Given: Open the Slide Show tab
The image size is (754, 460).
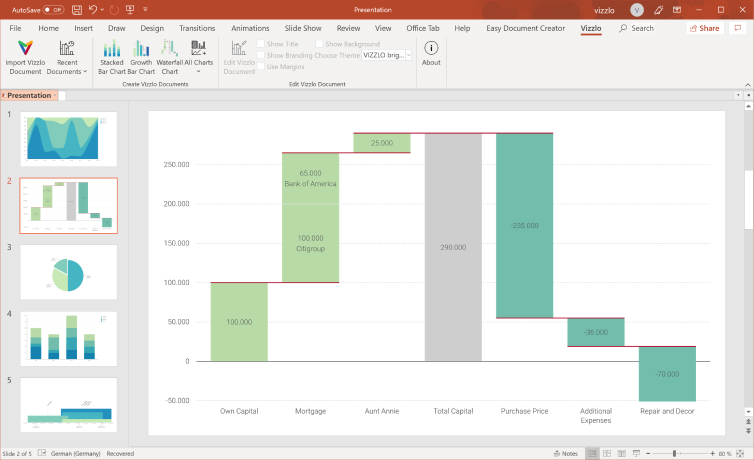Looking at the screenshot, I should 303,28.
